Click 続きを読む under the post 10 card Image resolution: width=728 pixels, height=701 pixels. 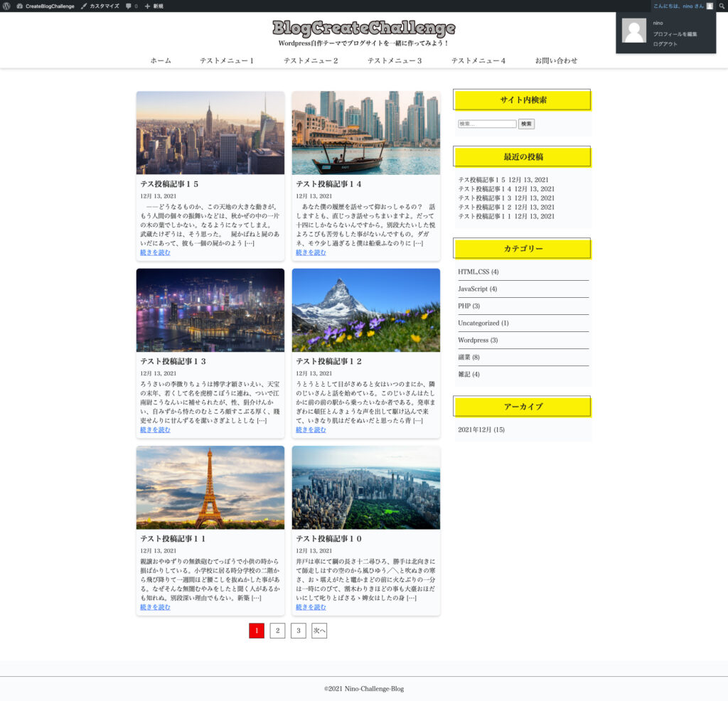tap(311, 607)
